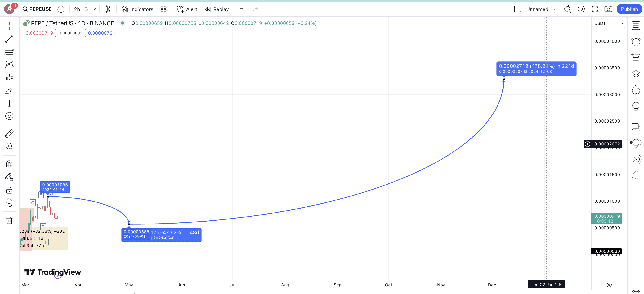Open the candlestick chart style selector

[108, 9]
